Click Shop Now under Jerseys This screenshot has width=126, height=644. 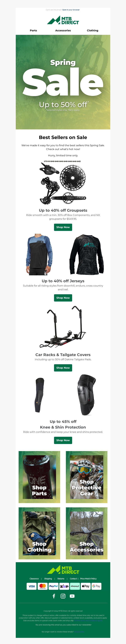pos(63,298)
